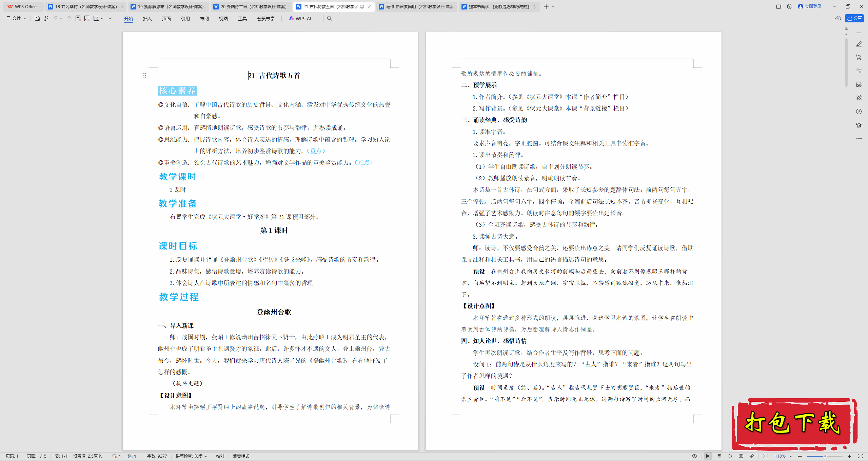Start reading mode with play icon

tap(730, 456)
